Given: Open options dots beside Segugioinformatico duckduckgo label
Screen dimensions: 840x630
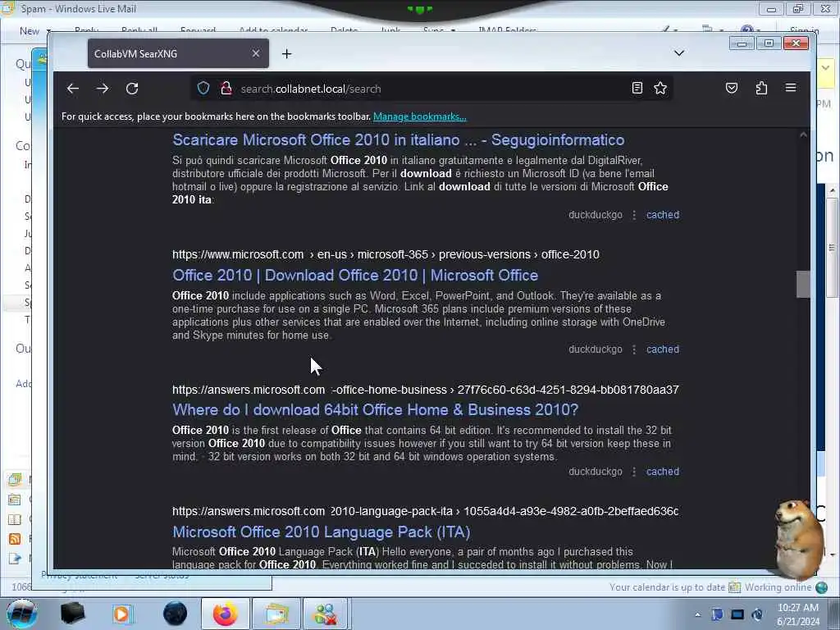Looking at the screenshot, I should (x=634, y=215).
